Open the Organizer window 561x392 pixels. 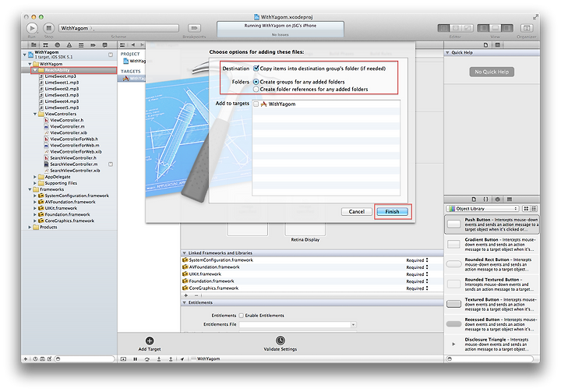(x=526, y=28)
